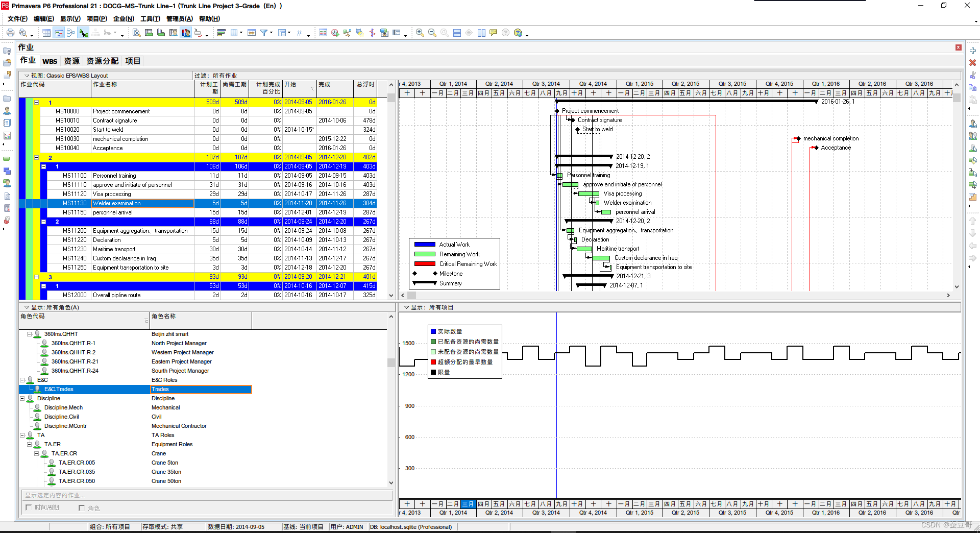The width and height of the screenshot is (980, 533).
Task: Switch to the WBS tab
Action: (x=50, y=61)
